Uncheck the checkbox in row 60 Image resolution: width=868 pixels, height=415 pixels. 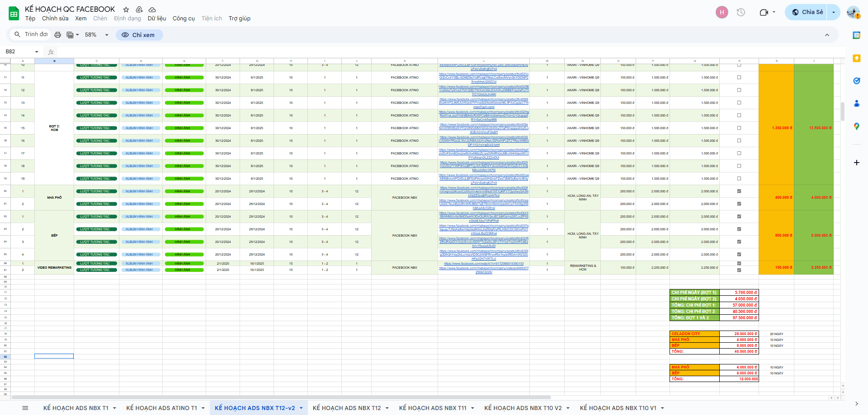point(739,191)
